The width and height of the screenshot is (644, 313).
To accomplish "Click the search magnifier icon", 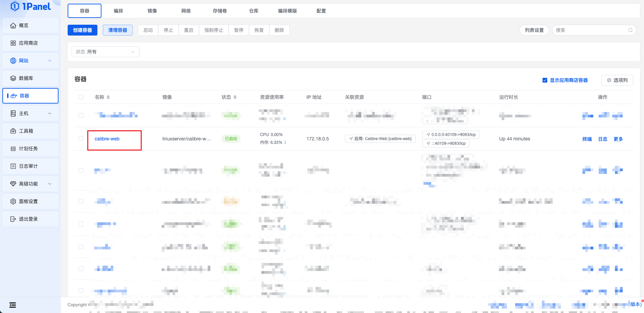I will coord(630,30).
